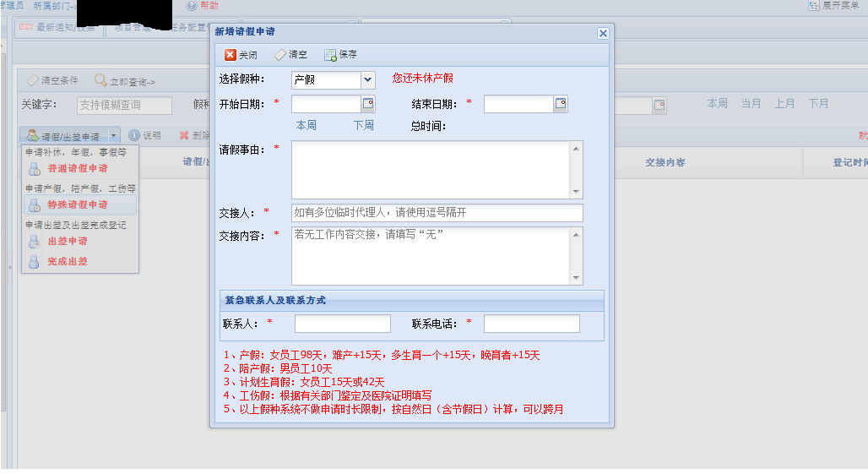Expand the 请假/出差申请 dropdown arrow
Screen dimensions: 868x474
coord(113,136)
